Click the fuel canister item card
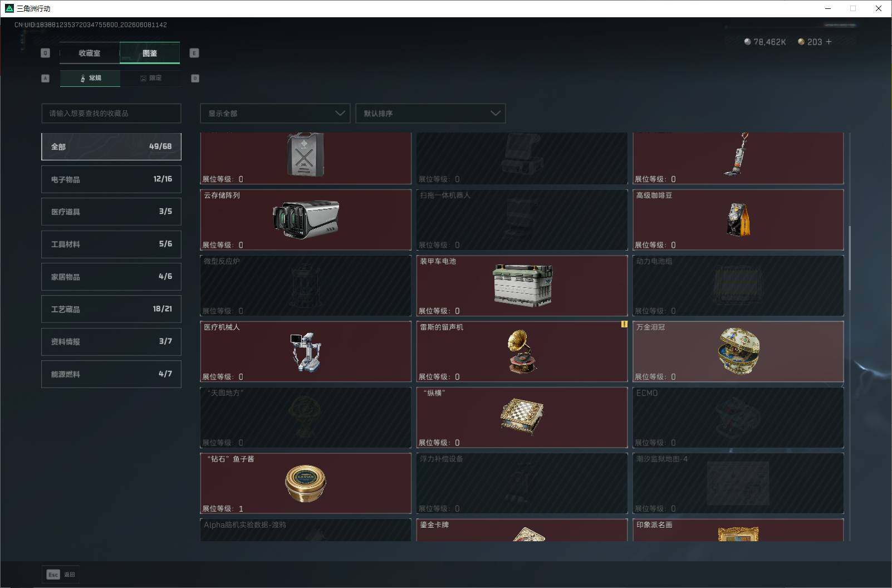Viewport: 892px width, 588px height. [306, 158]
